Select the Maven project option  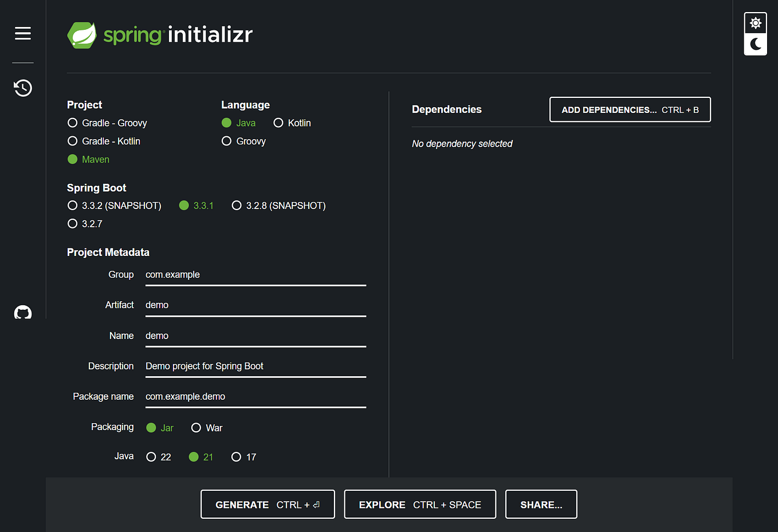[88, 160]
